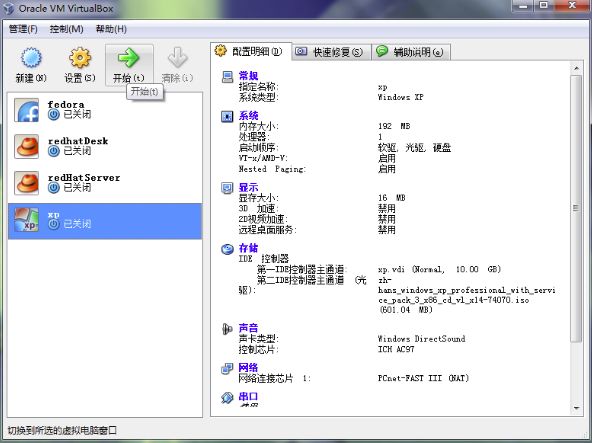Select the redHatServer red hat icon
The height and width of the screenshot is (443, 592).
26,183
